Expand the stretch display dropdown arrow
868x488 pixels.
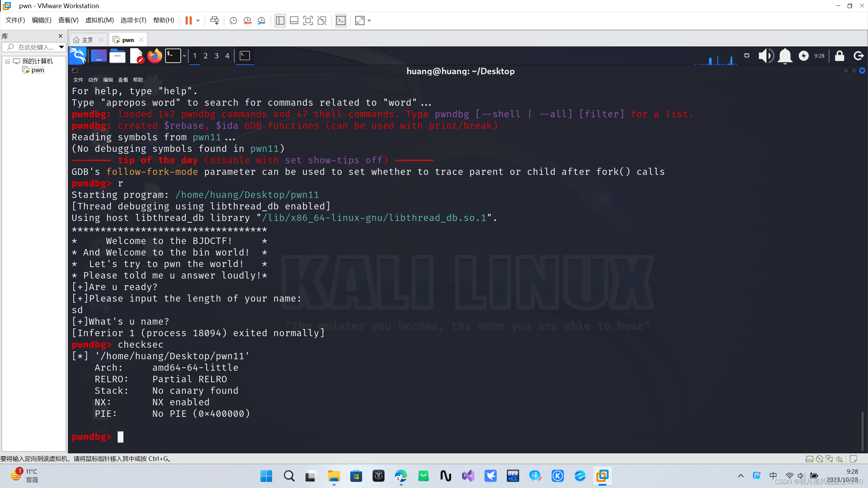(x=369, y=21)
